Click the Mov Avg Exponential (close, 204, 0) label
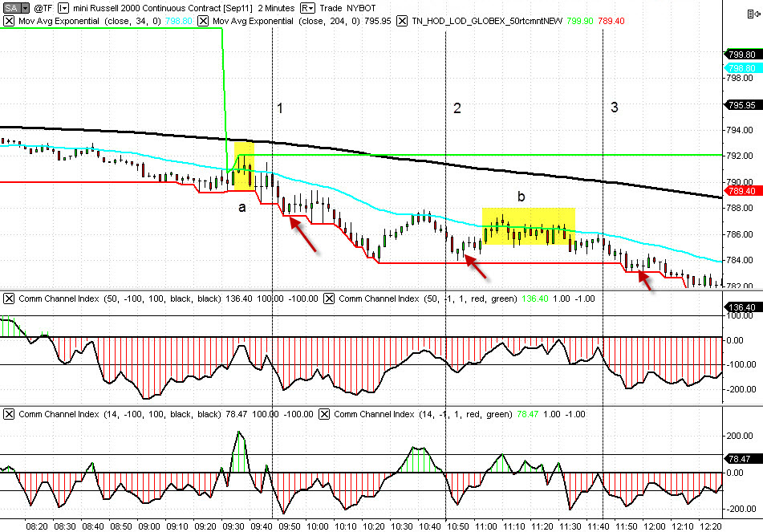The image size is (763, 532). [x=286, y=21]
